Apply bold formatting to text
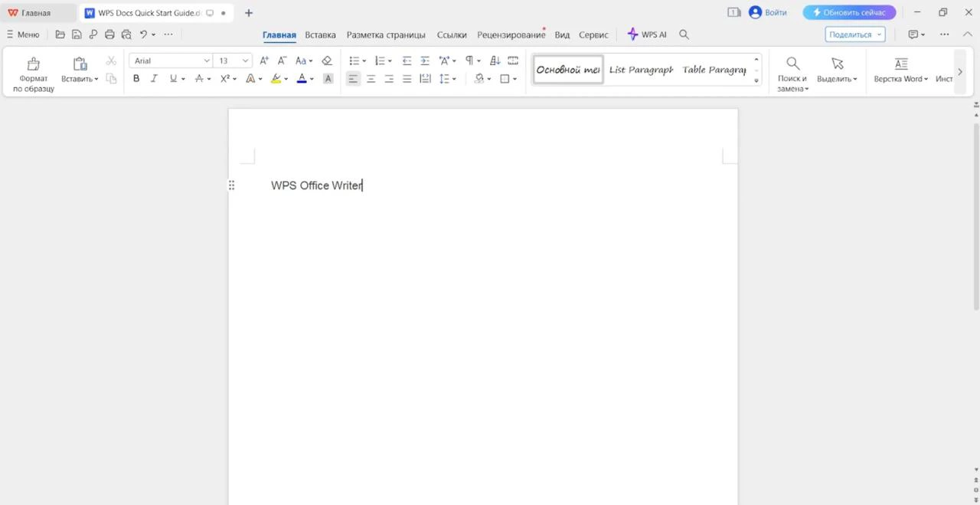 click(x=136, y=78)
